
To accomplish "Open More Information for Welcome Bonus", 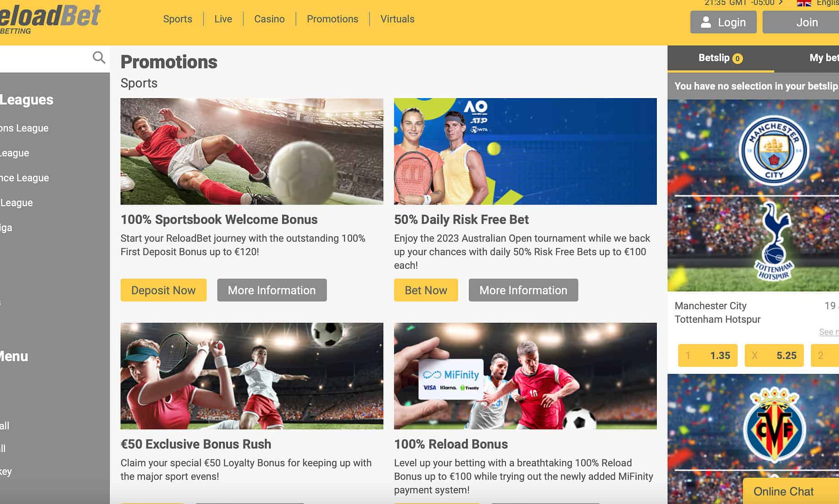I will click(x=272, y=290).
